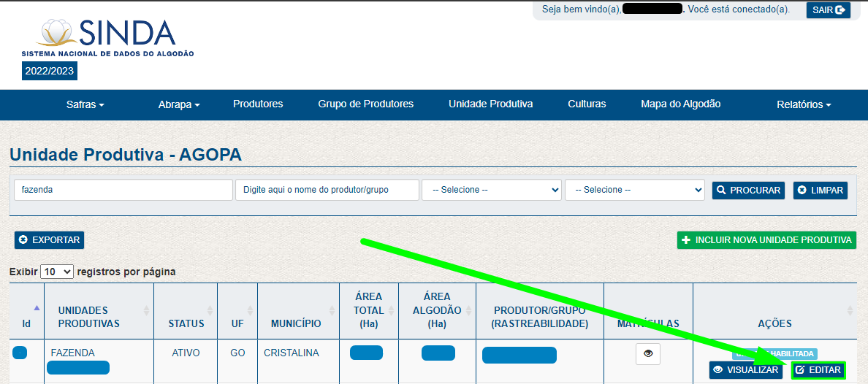Click the SAIR logout button
This screenshot has width=868, height=384.
pos(828,10)
